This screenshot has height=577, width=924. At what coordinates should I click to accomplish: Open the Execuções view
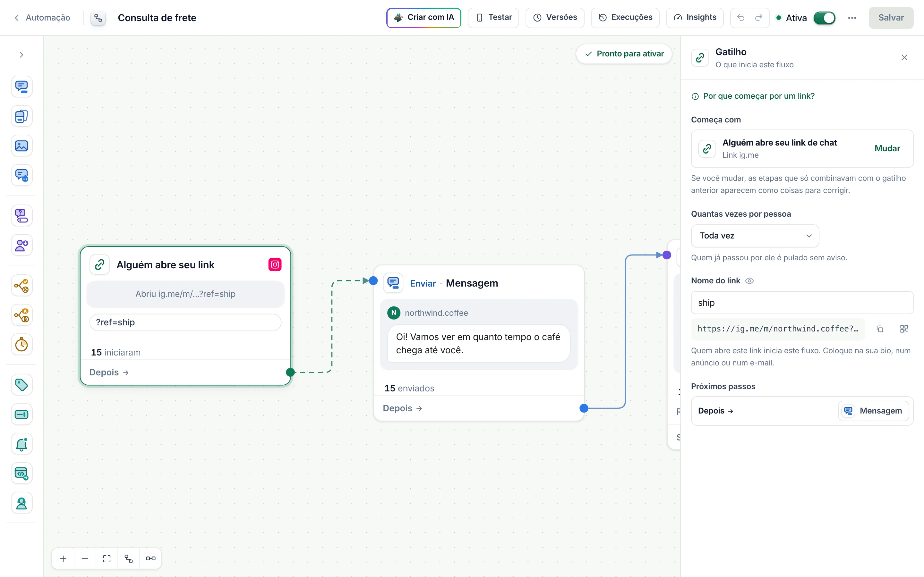[x=625, y=18]
